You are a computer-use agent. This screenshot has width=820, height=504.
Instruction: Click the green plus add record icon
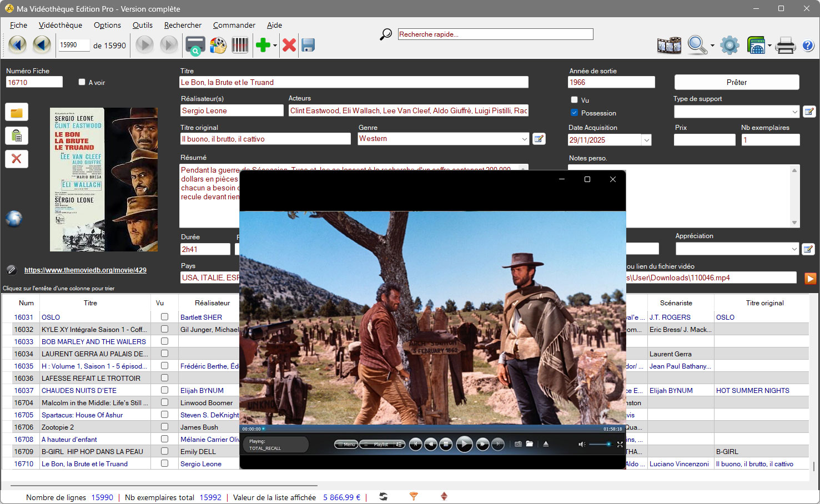(x=263, y=45)
